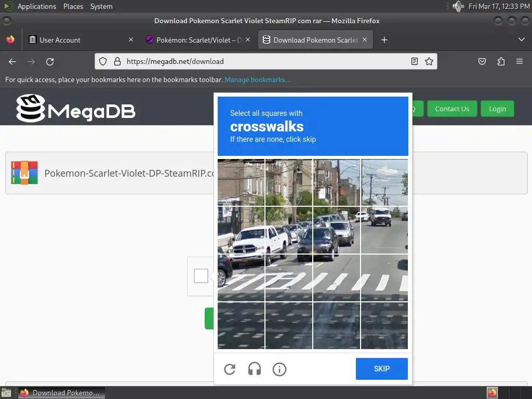The image size is (532, 399).
Task: Open the Applications menu
Action: tap(37, 6)
